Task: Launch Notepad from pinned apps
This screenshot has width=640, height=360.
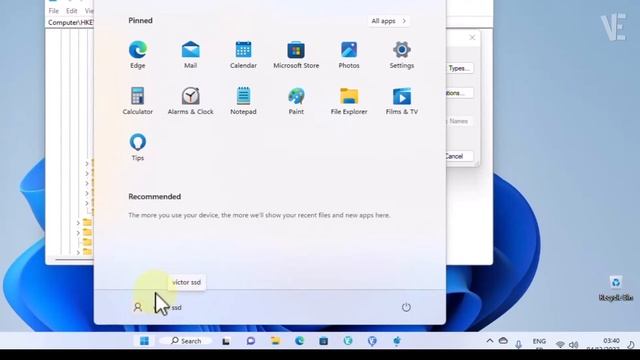Action: (243, 100)
